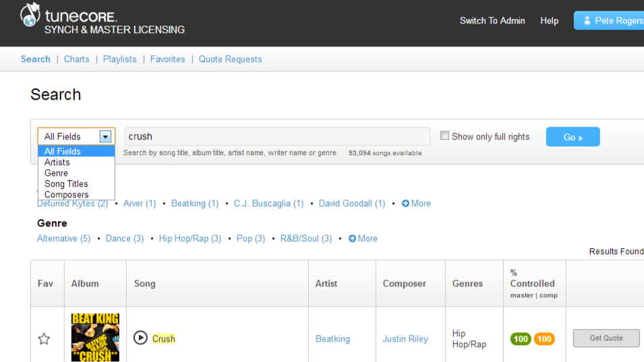
Task: Favorite the Crush song with the star
Action: click(44, 339)
